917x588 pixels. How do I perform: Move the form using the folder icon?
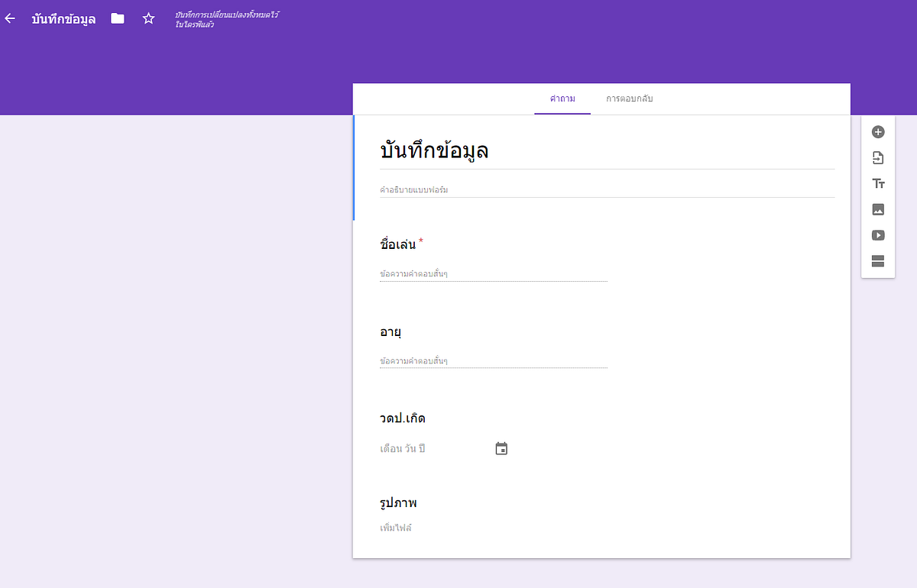117,18
